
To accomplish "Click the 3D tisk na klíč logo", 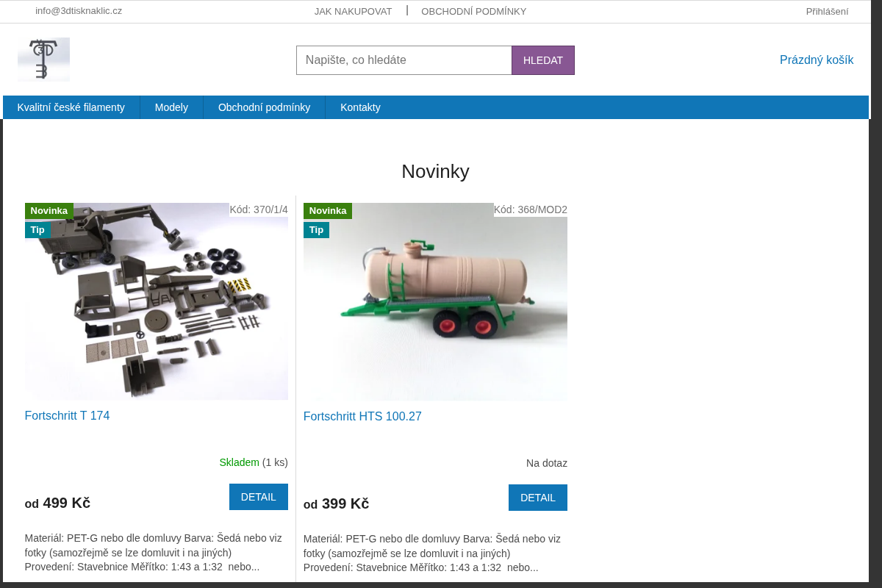I will (x=43, y=60).
